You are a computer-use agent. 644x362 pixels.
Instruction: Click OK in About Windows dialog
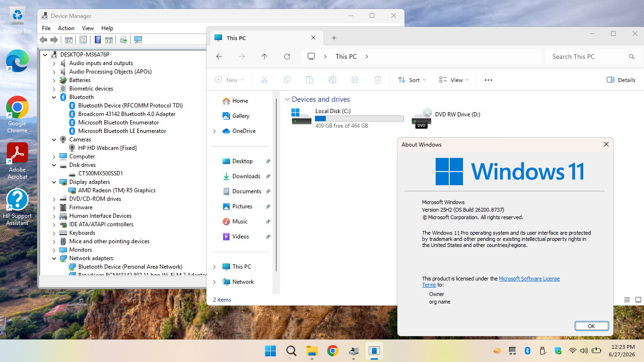click(592, 326)
